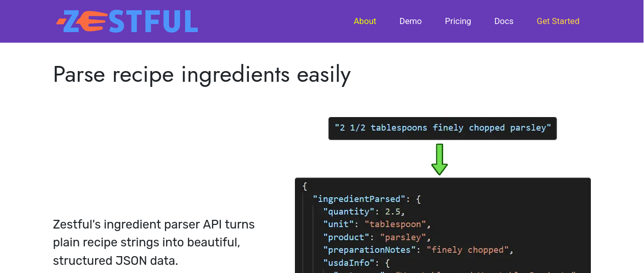Click the example parsley ingredient string box

(x=443, y=128)
